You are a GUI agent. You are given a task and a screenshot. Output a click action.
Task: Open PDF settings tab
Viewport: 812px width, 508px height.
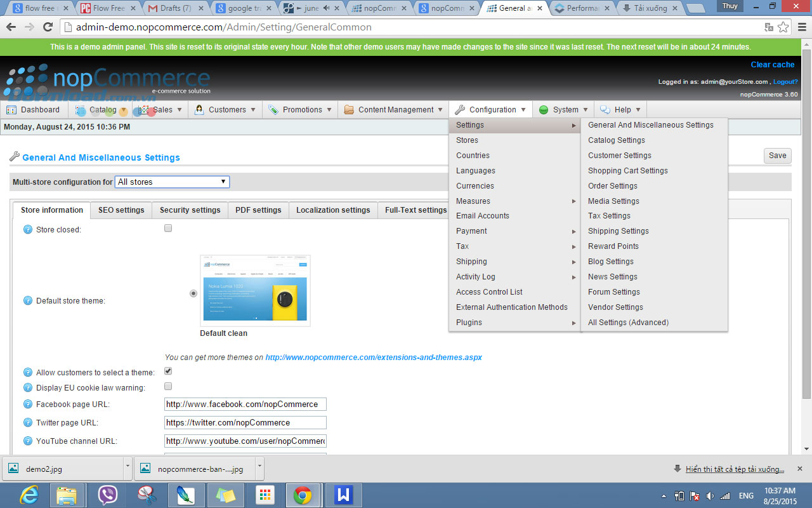258,210
